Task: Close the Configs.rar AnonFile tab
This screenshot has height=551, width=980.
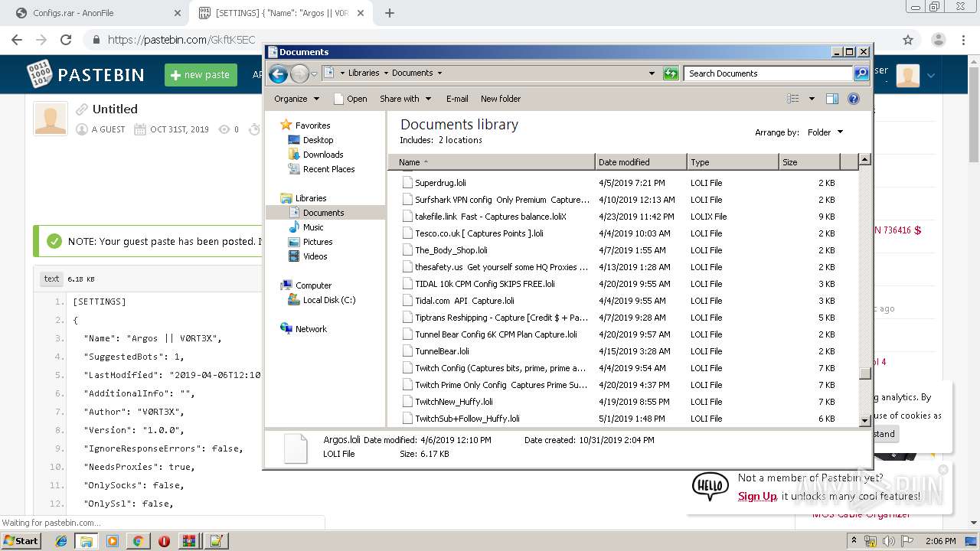Action: (x=177, y=13)
